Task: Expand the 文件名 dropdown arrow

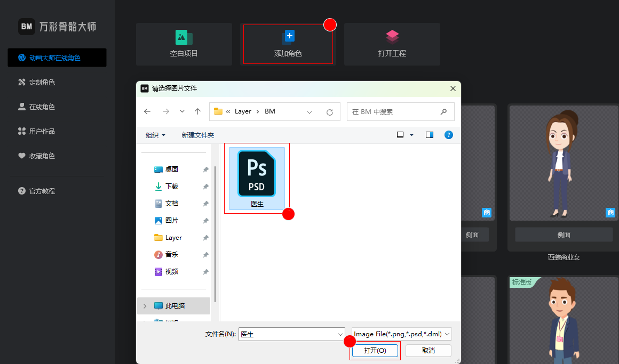Action: (x=340, y=335)
